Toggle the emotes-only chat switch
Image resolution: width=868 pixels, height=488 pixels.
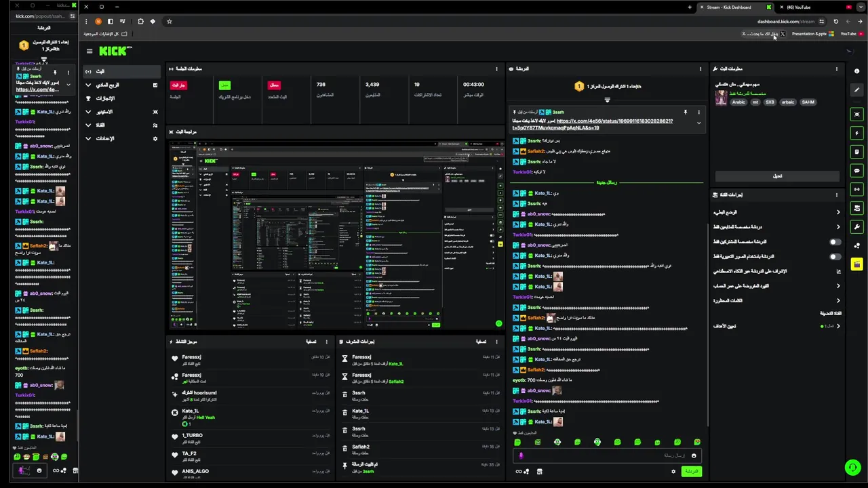tap(835, 257)
